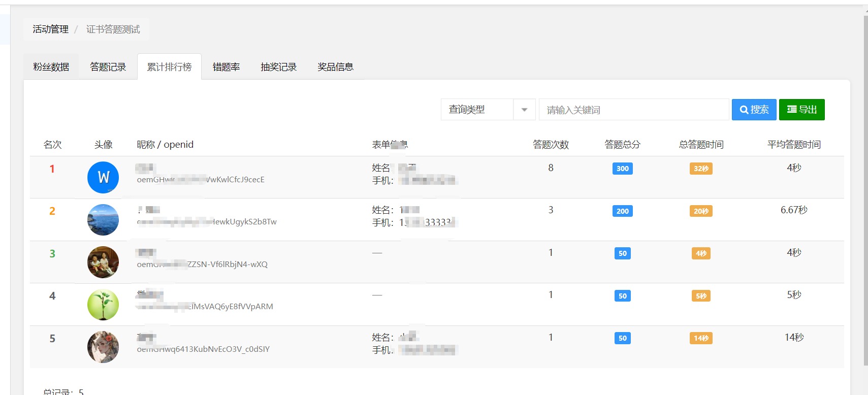Click rank number 2 in orange
Viewport: 868px width, 395px height.
coord(52,211)
